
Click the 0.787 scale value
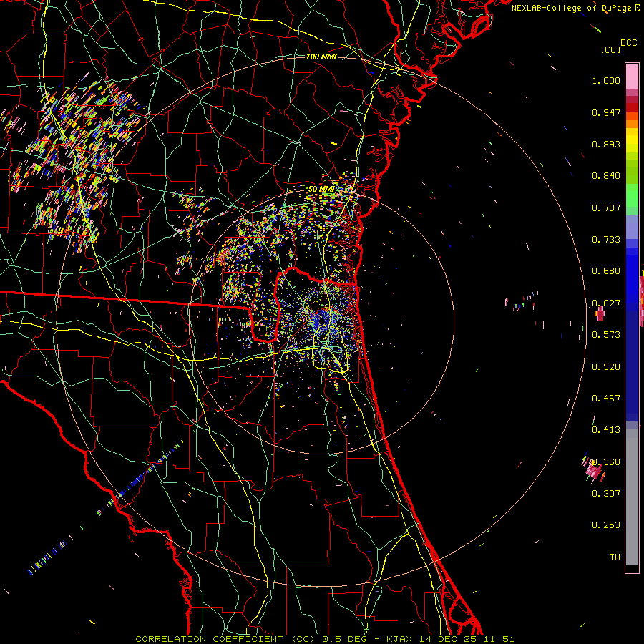click(606, 208)
